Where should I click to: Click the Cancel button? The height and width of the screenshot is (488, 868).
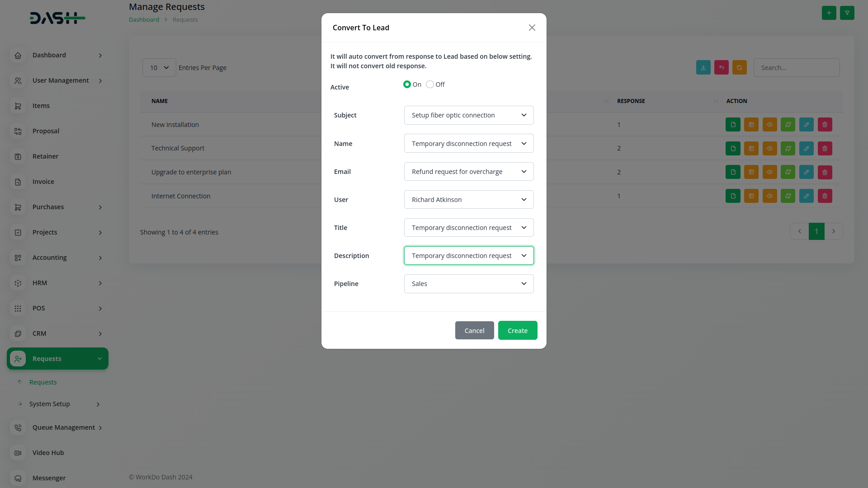(x=474, y=331)
